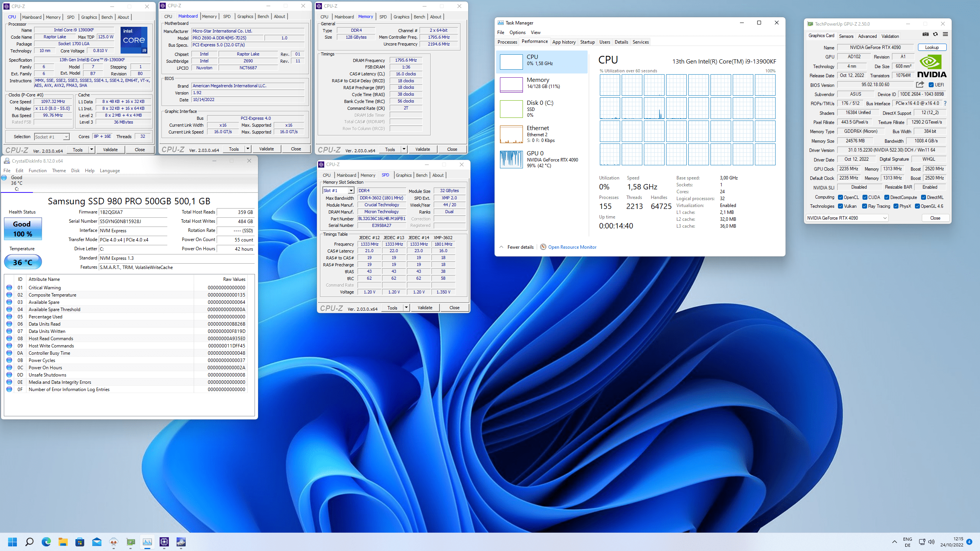
Task: Open the Socket #1 selection dropdown in CPU-Z
Action: click(52, 137)
